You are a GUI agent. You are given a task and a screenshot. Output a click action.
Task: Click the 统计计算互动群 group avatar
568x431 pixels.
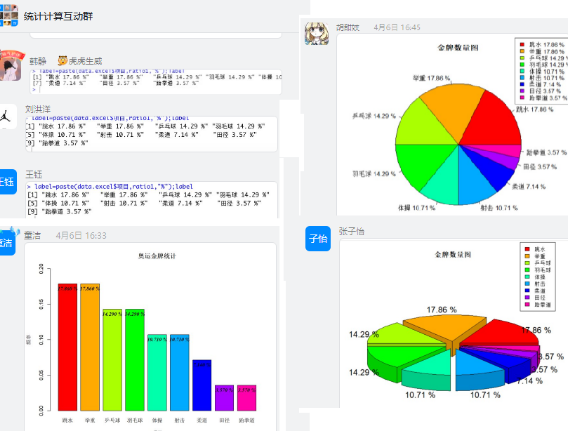pos(9,15)
